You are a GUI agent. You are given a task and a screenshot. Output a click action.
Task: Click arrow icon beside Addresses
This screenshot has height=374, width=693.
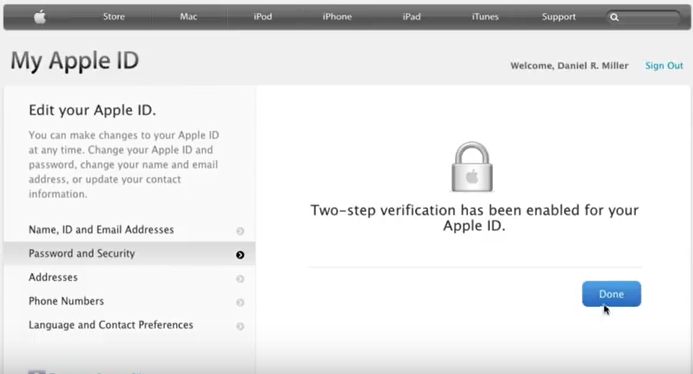pos(240,279)
